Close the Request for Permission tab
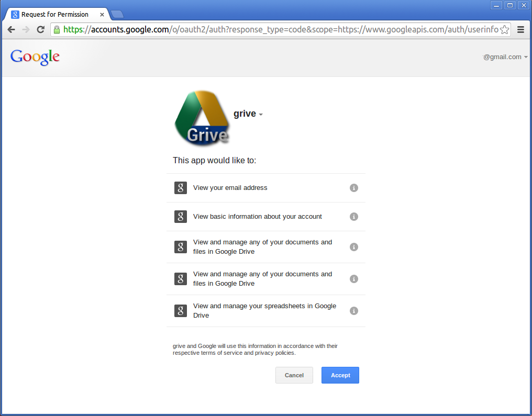 click(x=102, y=15)
